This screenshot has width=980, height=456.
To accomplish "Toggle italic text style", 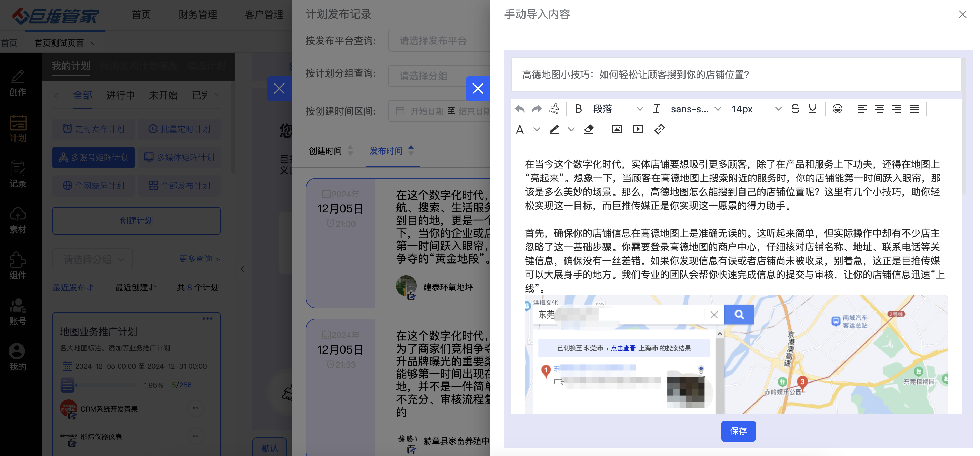I will [x=656, y=109].
